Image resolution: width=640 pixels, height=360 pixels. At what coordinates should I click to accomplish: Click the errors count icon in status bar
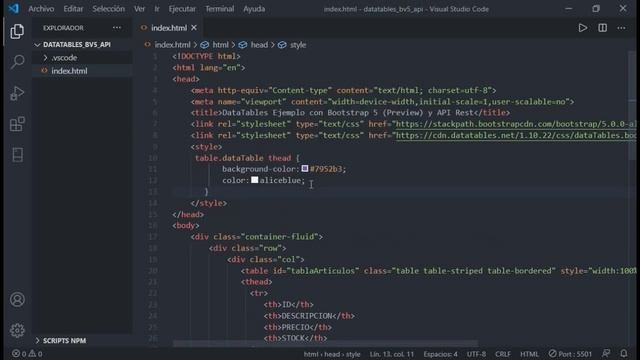[19, 353]
